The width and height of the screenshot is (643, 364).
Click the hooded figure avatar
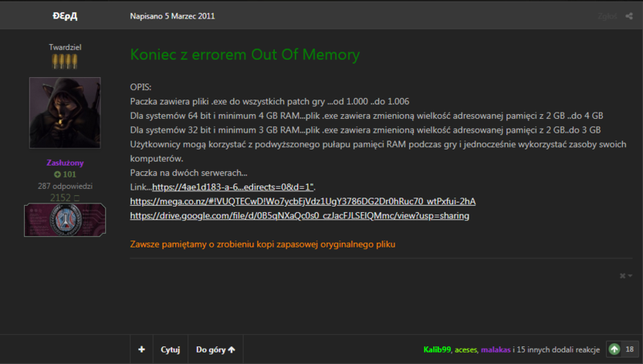[64, 112]
